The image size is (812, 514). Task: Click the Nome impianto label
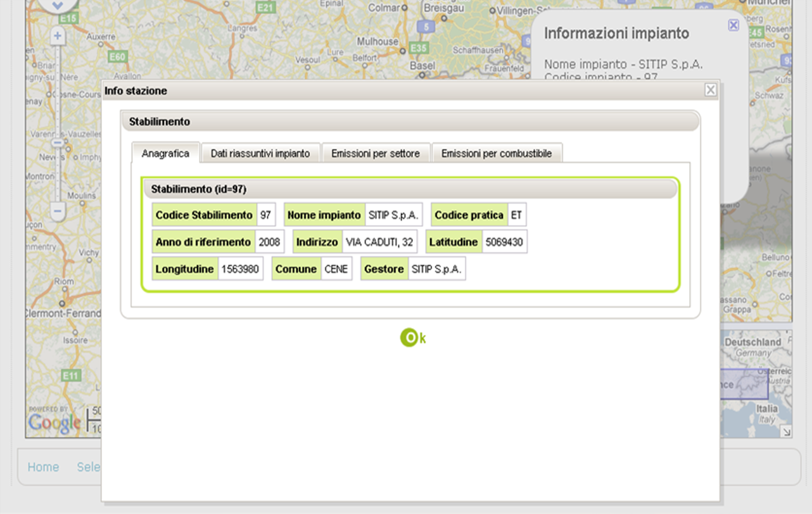click(324, 215)
